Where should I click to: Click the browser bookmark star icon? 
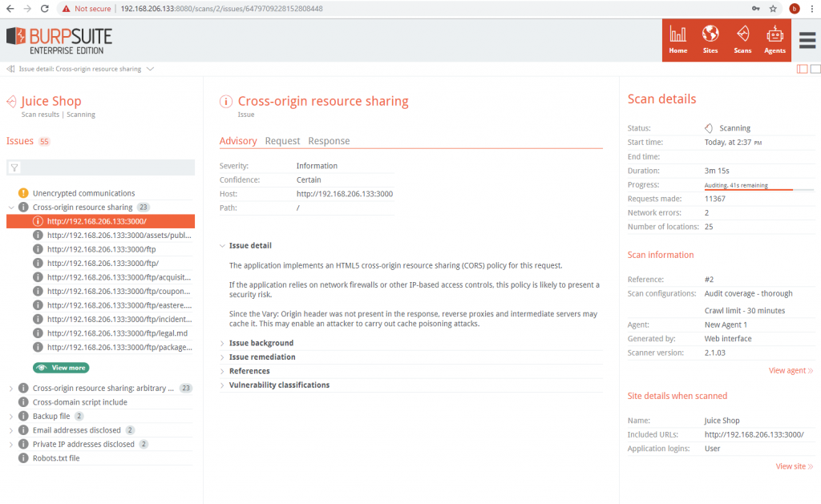tap(773, 9)
